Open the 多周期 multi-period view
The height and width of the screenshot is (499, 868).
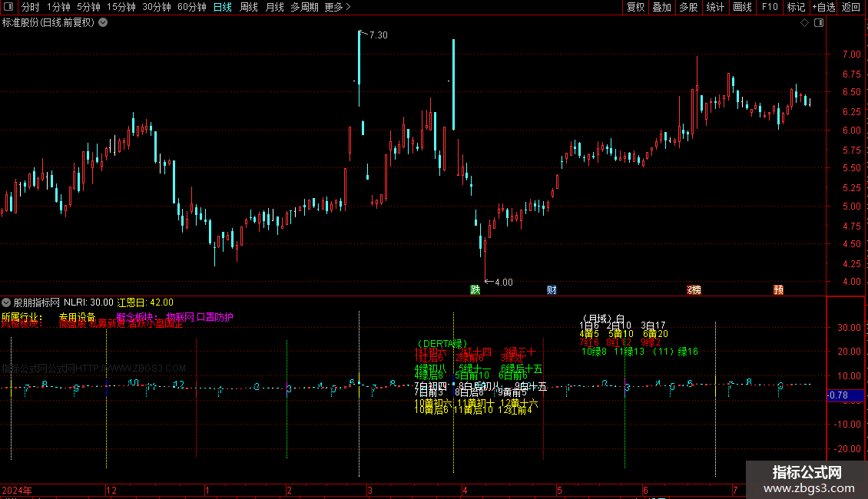pyautogui.click(x=304, y=7)
